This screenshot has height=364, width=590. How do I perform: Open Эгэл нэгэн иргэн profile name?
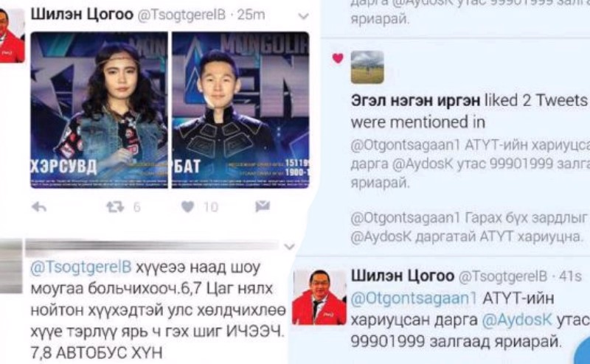coord(415,100)
